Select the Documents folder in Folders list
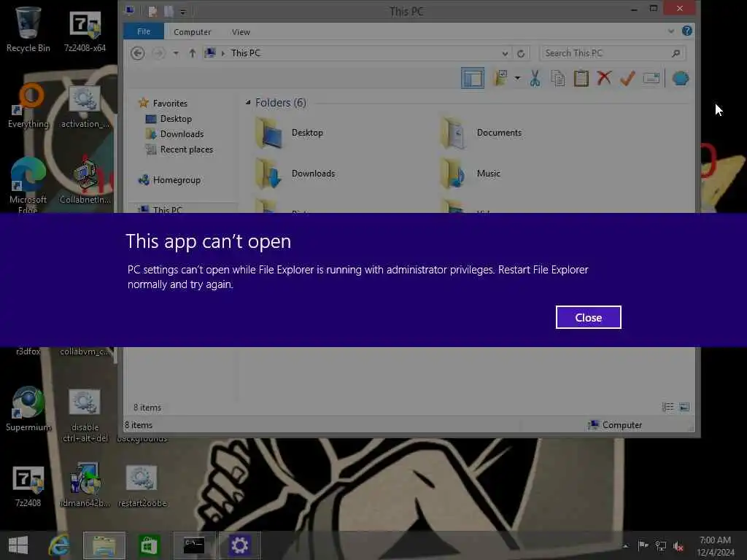747x560 pixels. 481,133
